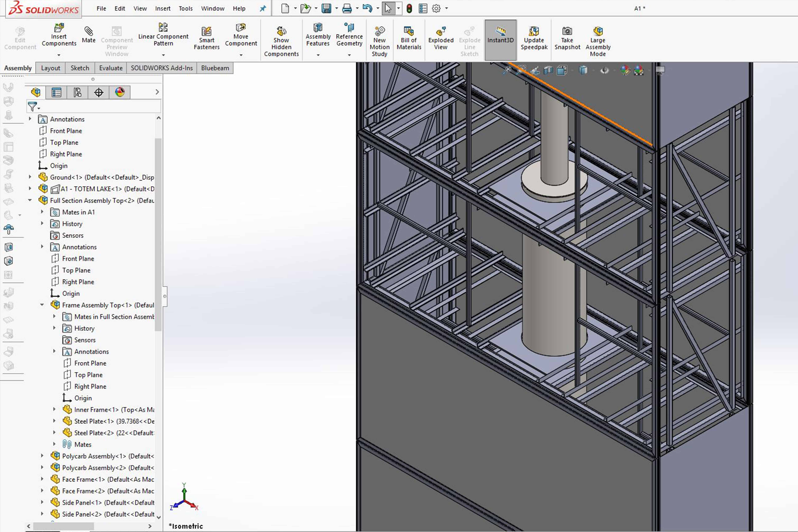The image size is (798, 532).
Task: Click Edit Appearance color ball in view toolbar
Action: tap(625, 71)
